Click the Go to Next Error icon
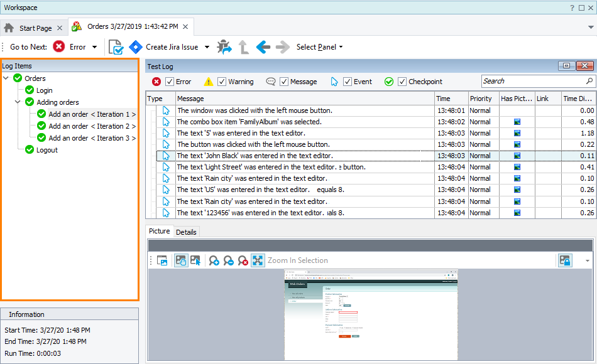This screenshot has height=364, width=597. click(59, 47)
